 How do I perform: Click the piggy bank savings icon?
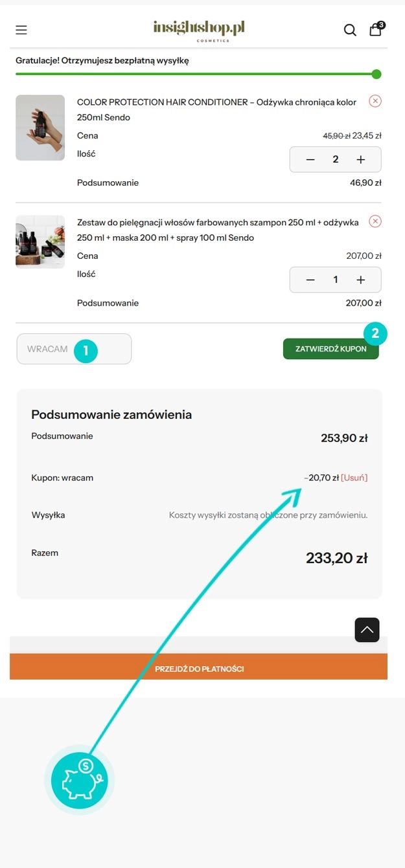click(79, 779)
